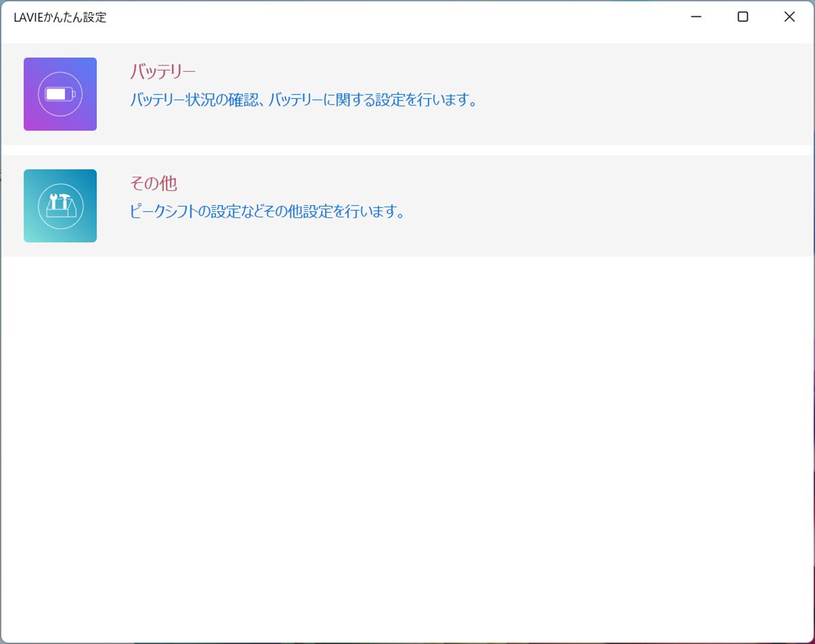The image size is (815, 644).
Task: Select the バッテリー heading
Action: coord(162,71)
